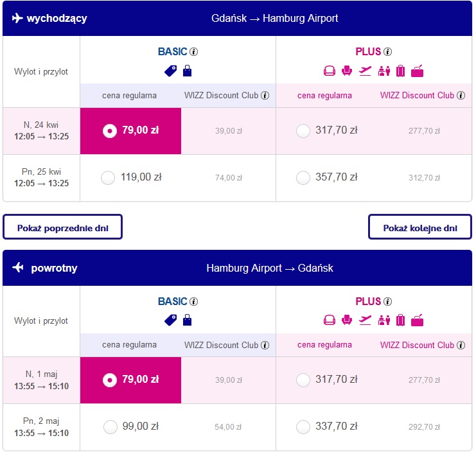Choose 74,00 zł WIZZ Discount Club price on 25 kwi
476x456 pixels.
click(x=229, y=178)
